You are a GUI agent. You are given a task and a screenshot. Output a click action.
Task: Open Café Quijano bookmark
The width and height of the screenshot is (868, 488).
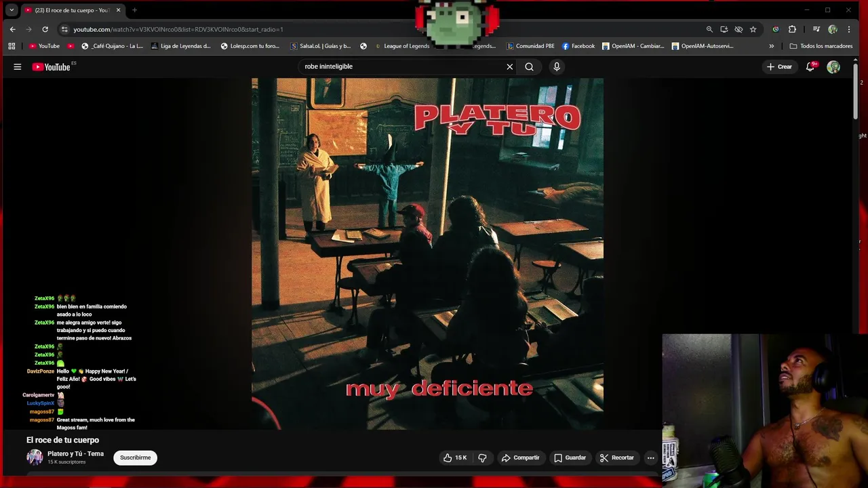pos(112,46)
